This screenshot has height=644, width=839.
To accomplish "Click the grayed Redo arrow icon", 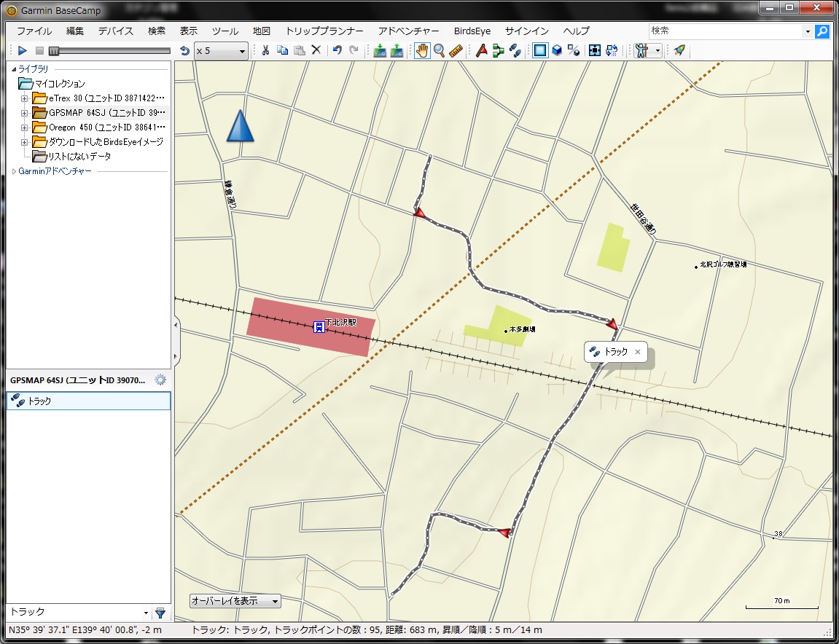I will 354,50.
